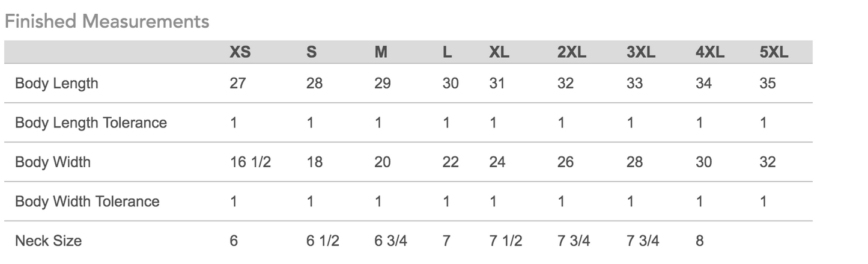Image resolution: width=868 pixels, height=264 pixels.
Task: Click the Neck Size value 6 1/2
Action: (323, 241)
